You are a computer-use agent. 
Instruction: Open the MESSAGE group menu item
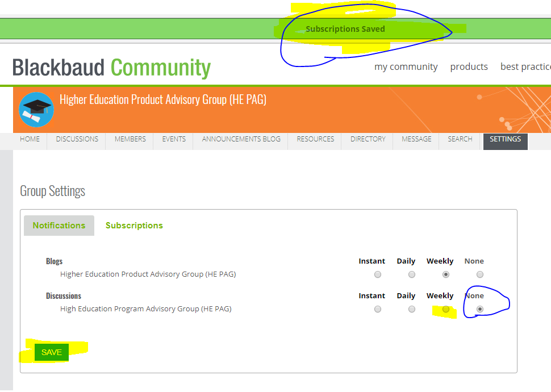click(416, 139)
